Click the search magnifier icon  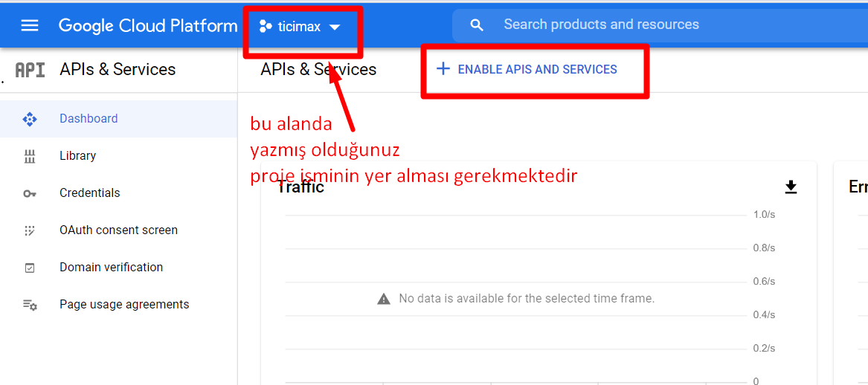pos(476,25)
